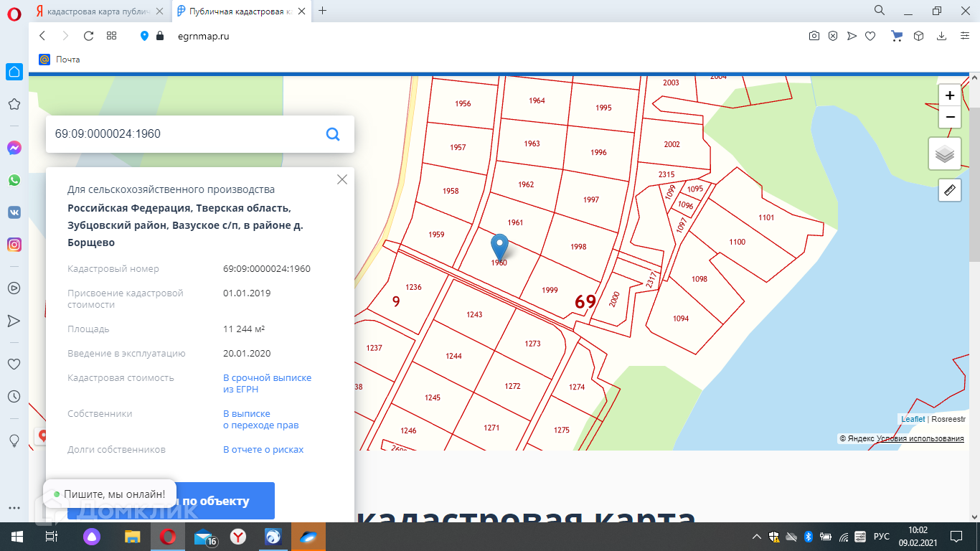This screenshot has width=980, height=551.
Task: Open VK in sidebar
Action: (14, 212)
